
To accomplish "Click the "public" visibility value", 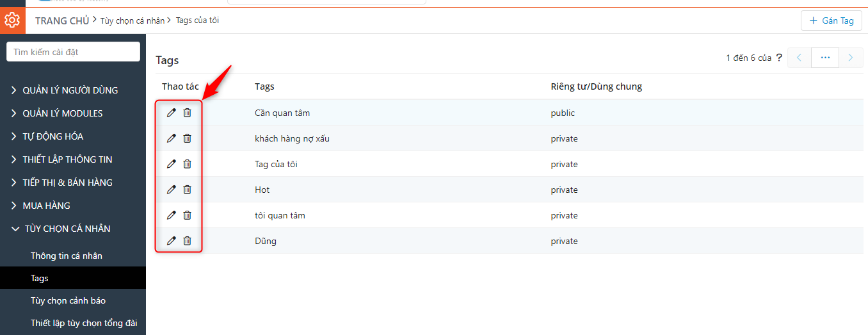I will click(x=563, y=113).
